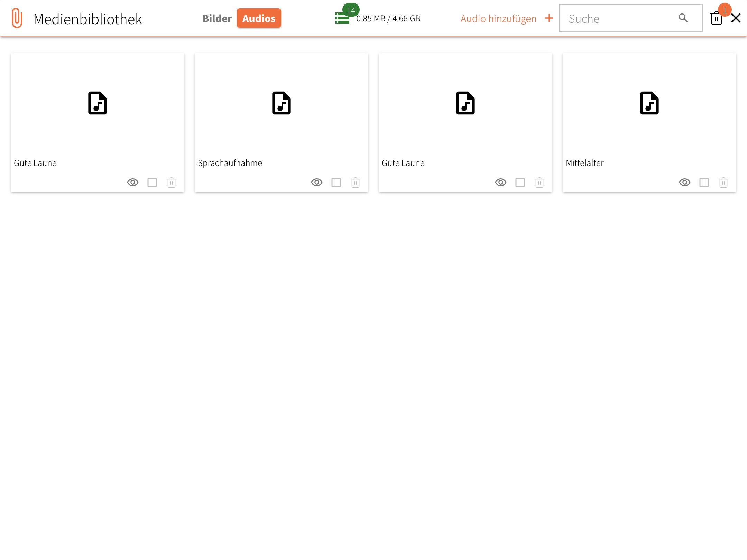The image size is (747, 560).
Task: Tick the checkbox on Mittelalter card
Action: 704,183
